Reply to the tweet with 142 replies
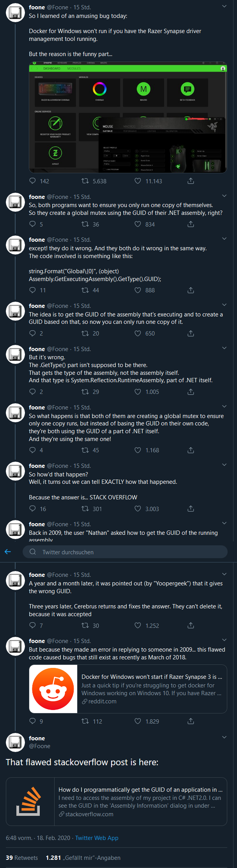 tap(33, 181)
